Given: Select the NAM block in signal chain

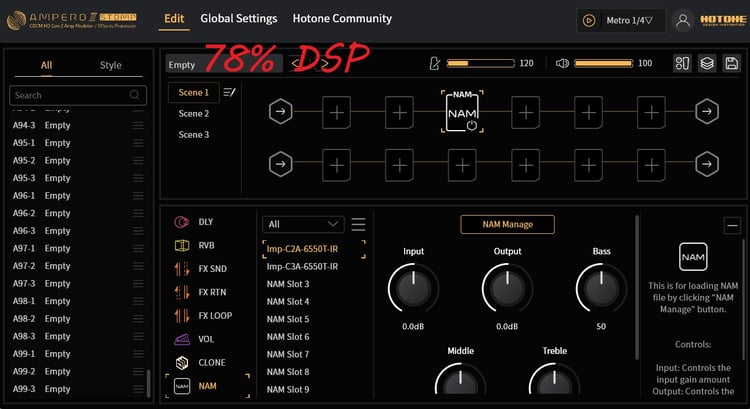Looking at the screenshot, I should (462, 112).
